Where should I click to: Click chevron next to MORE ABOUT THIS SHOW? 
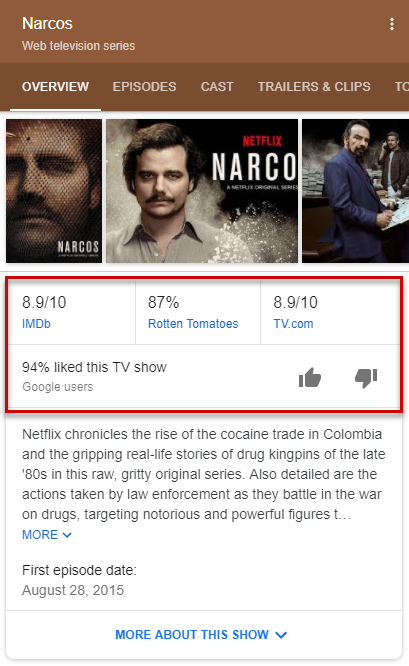pos(281,635)
